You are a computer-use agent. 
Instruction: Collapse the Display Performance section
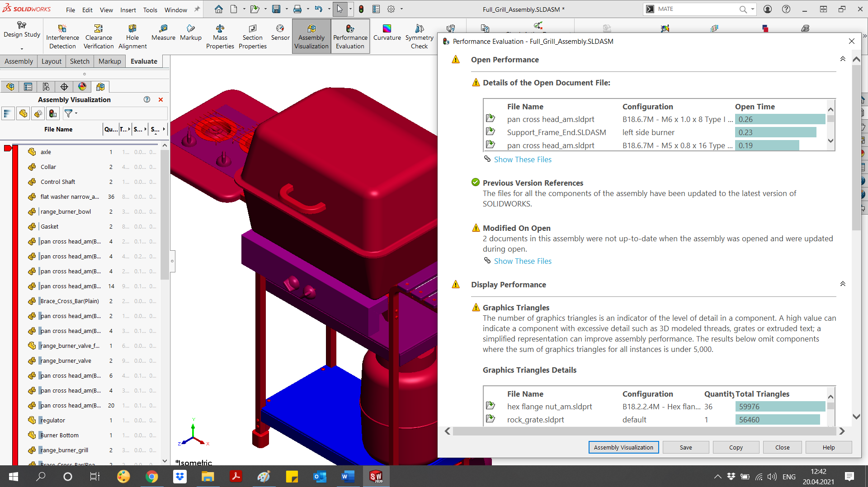[x=842, y=284]
